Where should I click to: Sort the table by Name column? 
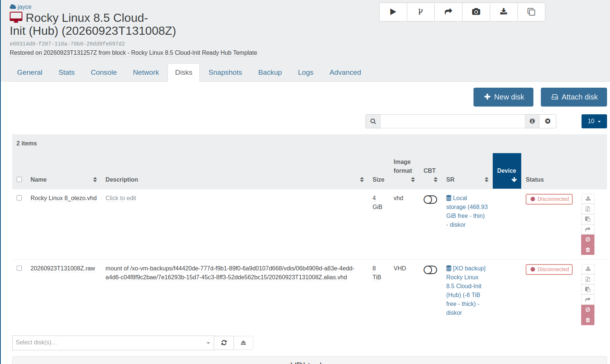click(x=64, y=179)
